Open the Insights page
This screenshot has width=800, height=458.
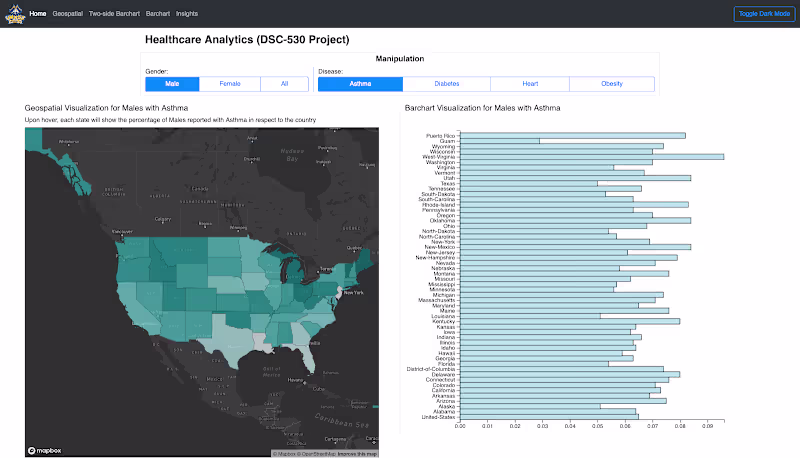pyautogui.click(x=187, y=14)
